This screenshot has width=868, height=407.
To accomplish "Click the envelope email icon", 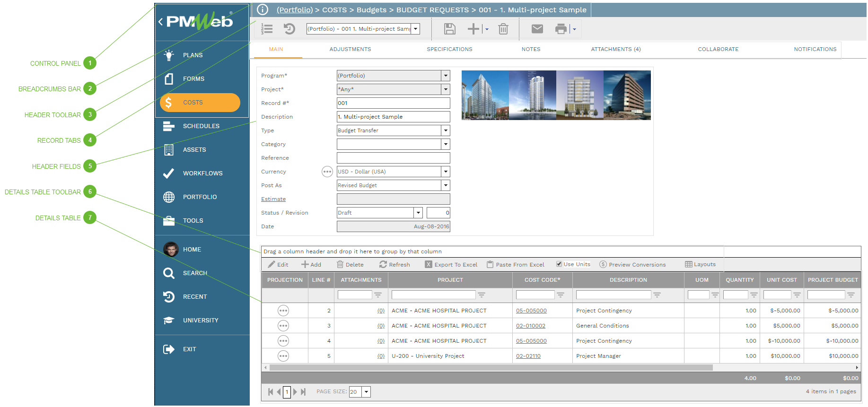I will click(x=537, y=29).
